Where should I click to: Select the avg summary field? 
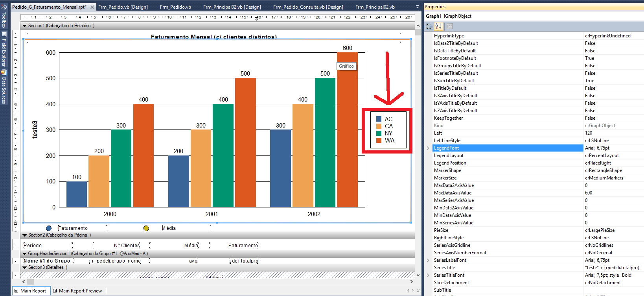(x=173, y=261)
